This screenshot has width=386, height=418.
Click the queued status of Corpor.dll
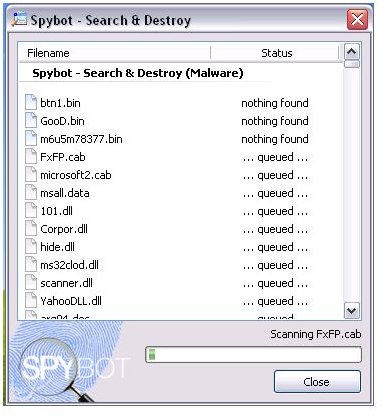275,229
